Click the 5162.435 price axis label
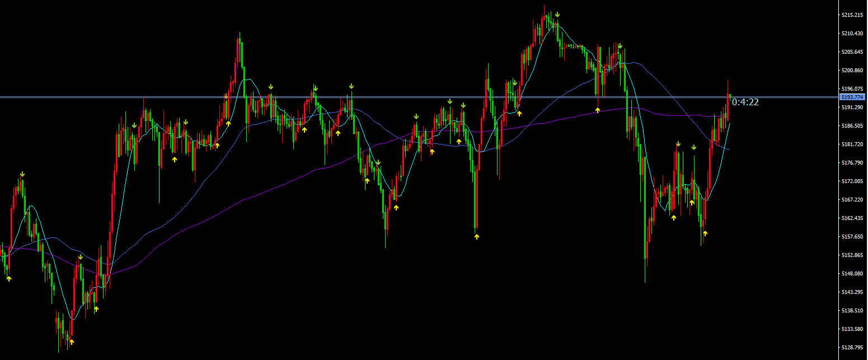The width and height of the screenshot is (868, 360). pos(852,218)
